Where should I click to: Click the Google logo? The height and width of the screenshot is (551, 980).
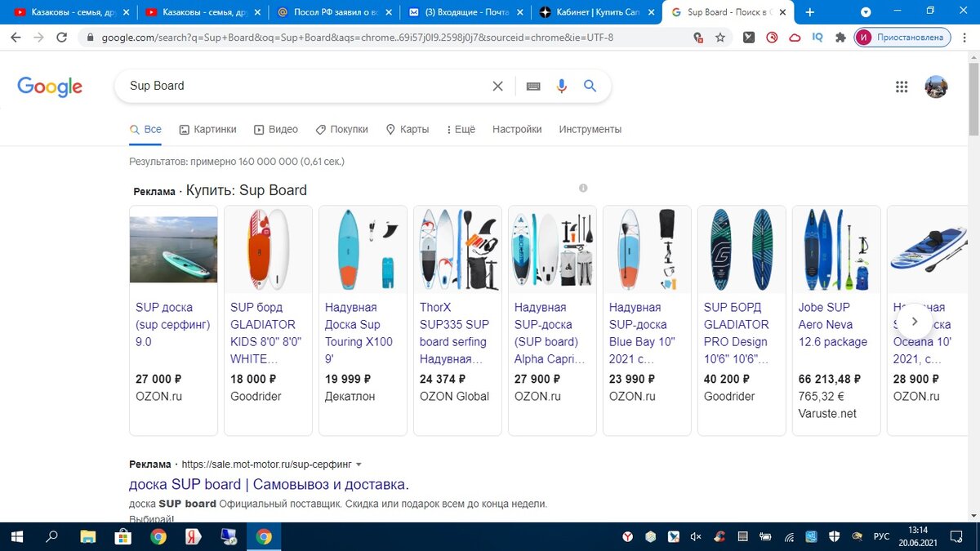[50, 87]
